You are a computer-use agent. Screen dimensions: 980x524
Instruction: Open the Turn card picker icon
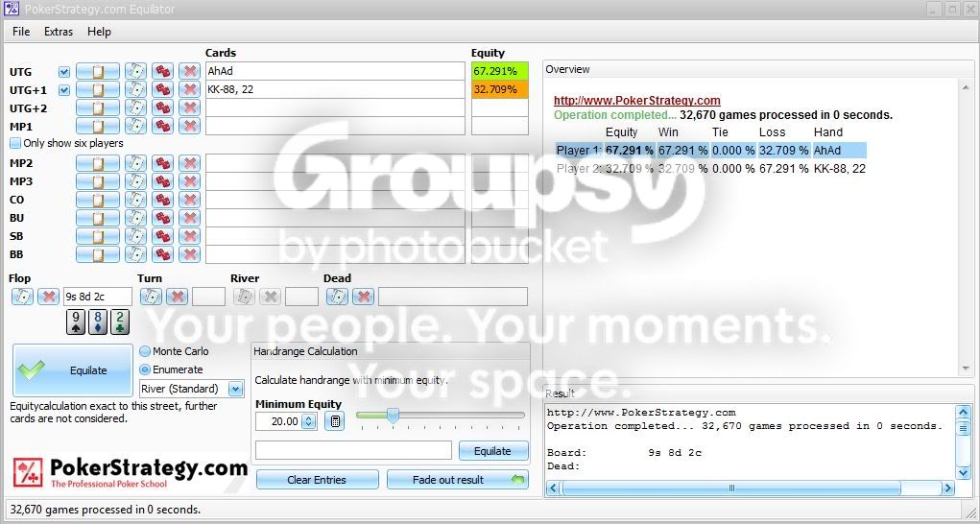(152, 297)
